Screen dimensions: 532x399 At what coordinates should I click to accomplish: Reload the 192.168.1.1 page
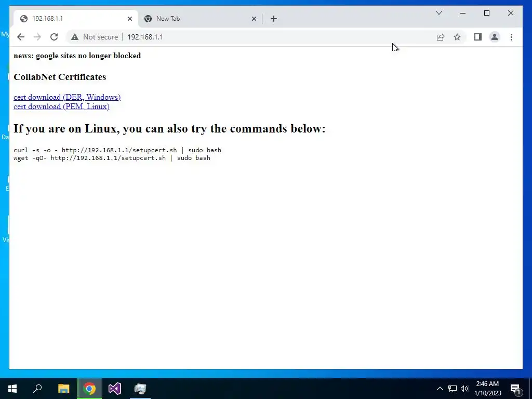[x=54, y=37]
